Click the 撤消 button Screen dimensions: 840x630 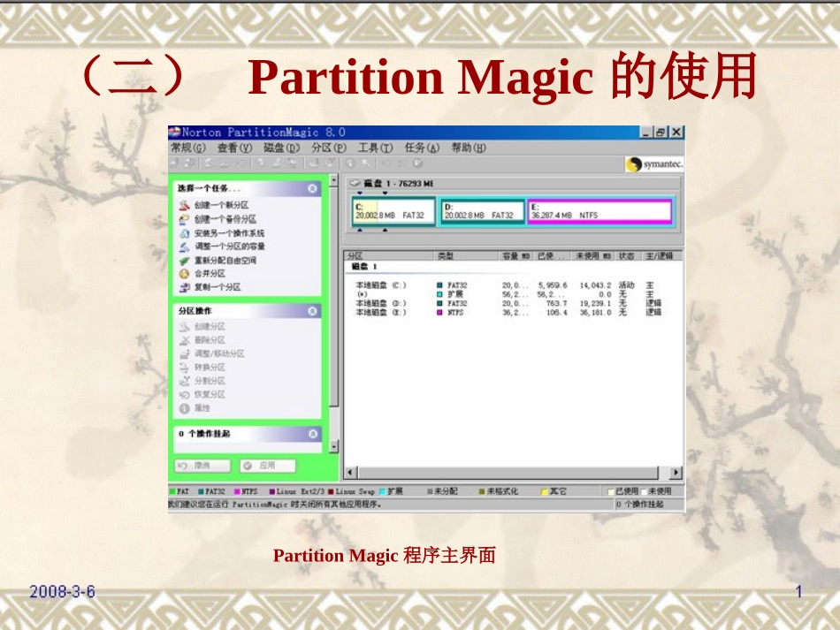202,466
